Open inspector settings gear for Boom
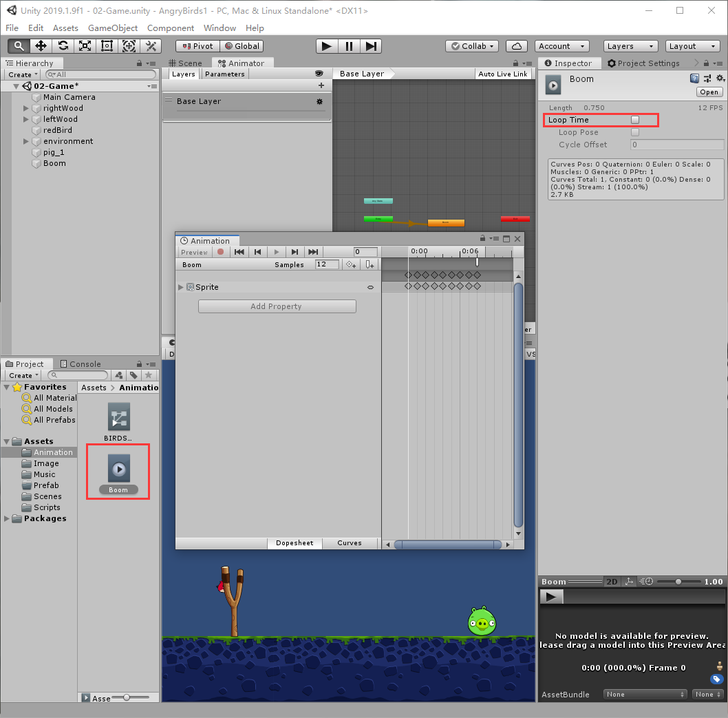The width and height of the screenshot is (728, 718). pyautogui.click(x=720, y=78)
